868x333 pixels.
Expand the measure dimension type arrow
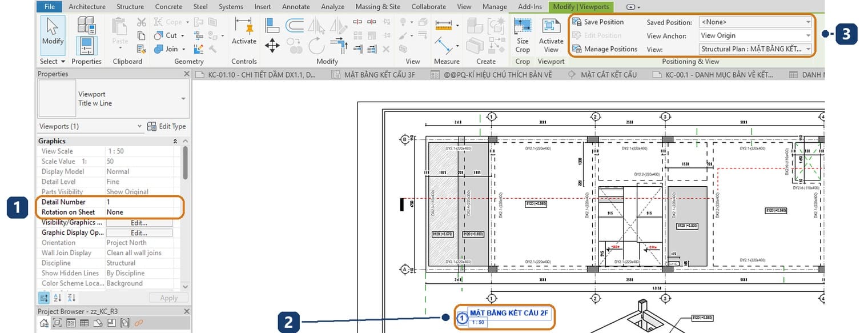(x=457, y=26)
